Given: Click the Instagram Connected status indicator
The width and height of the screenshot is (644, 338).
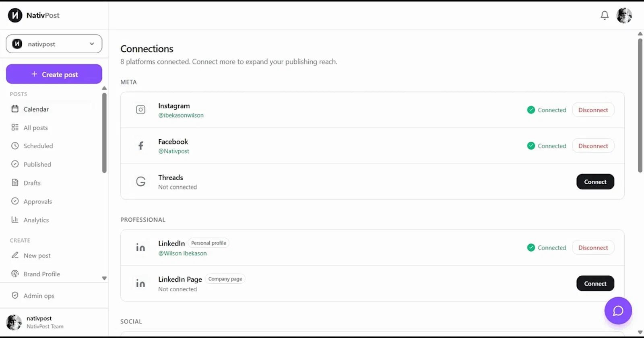Looking at the screenshot, I should point(547,110).
